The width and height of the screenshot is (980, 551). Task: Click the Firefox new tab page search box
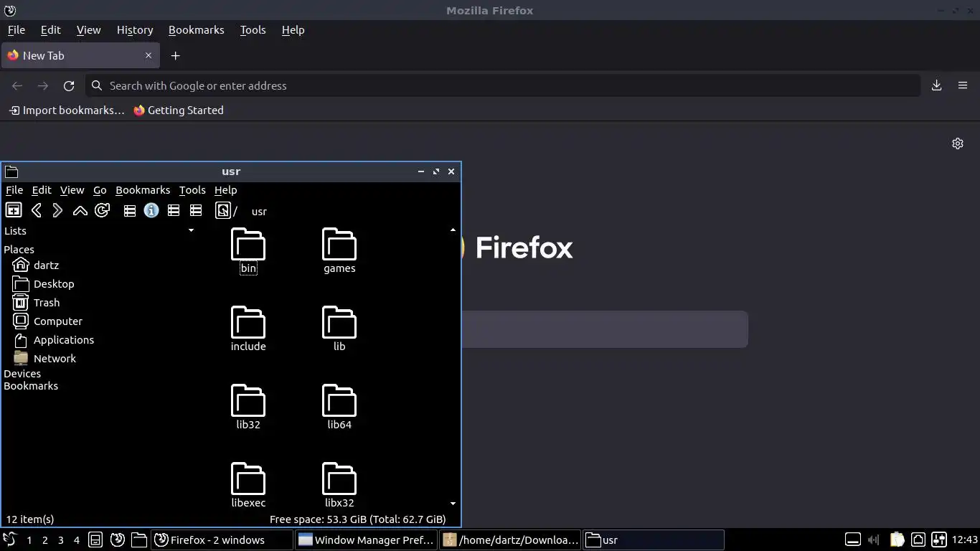click(604, 329)
